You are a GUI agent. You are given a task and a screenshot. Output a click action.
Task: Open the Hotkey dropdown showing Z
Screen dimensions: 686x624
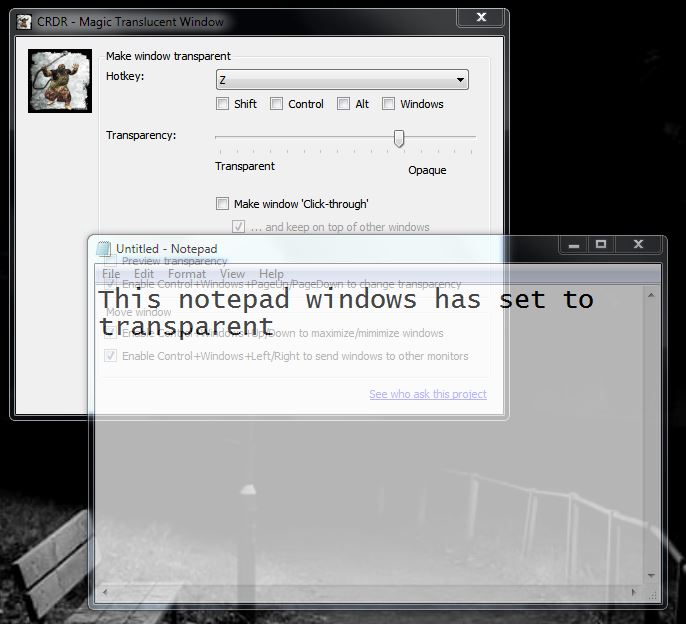pyautogui.click(x=342, y=80)
